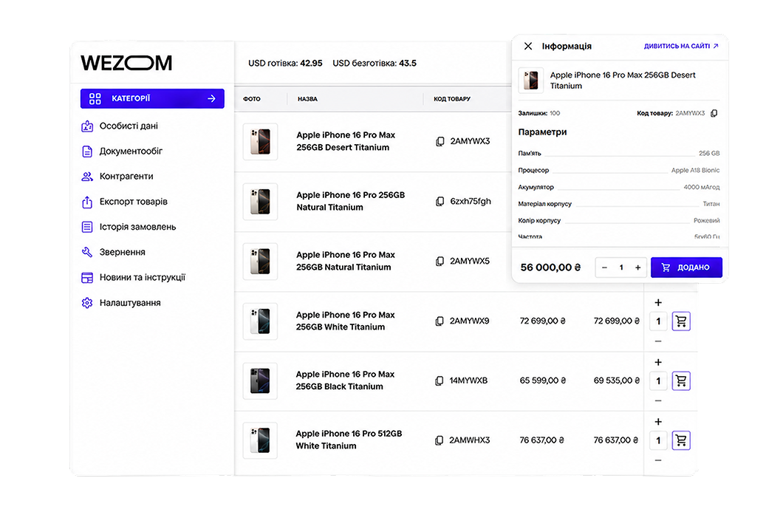This screenshot has height=532, width=766.
Task: Click the product name Apple iPhone 16 Pro Max 256GB Desert Titanium in table
Action: pyautogui.click(x=346, y=141)
